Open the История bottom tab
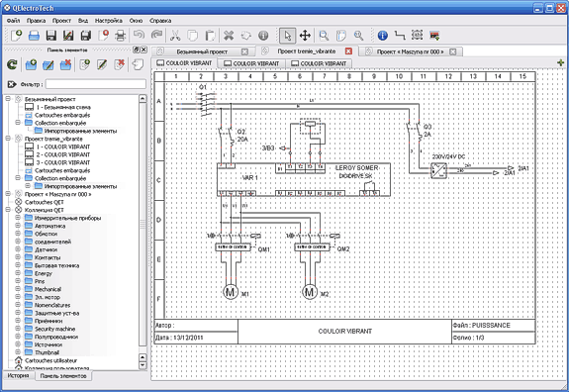The width and height of the screenshot is (569, 392). tap(18, 375)
